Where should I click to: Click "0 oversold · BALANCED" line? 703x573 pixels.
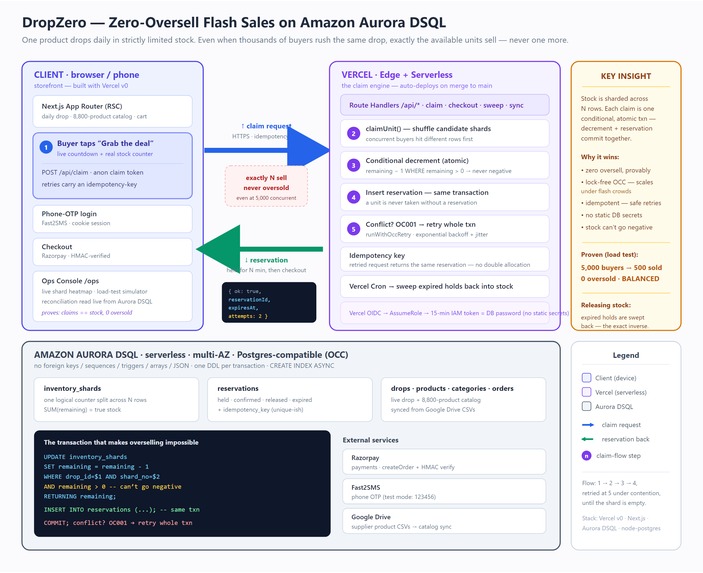pyautogui.click(x=620, y=278)
